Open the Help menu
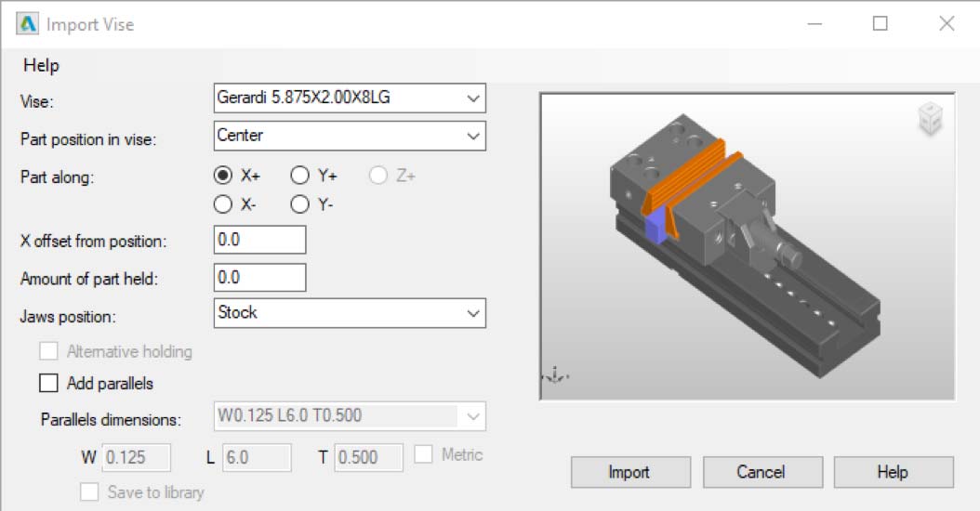This screenshot has width=980, height=511. (x=41, y=65)
